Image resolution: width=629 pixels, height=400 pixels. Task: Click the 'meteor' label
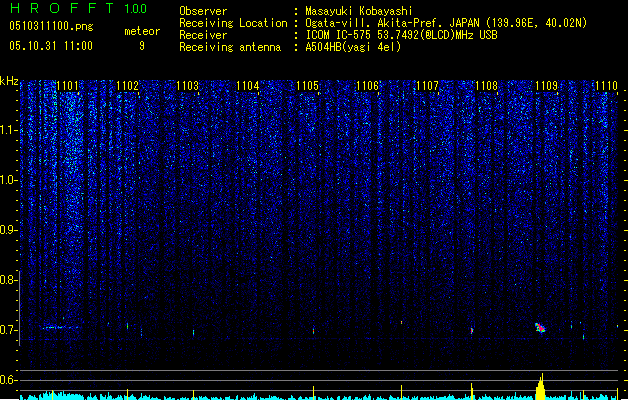click(x=142, y=31)
